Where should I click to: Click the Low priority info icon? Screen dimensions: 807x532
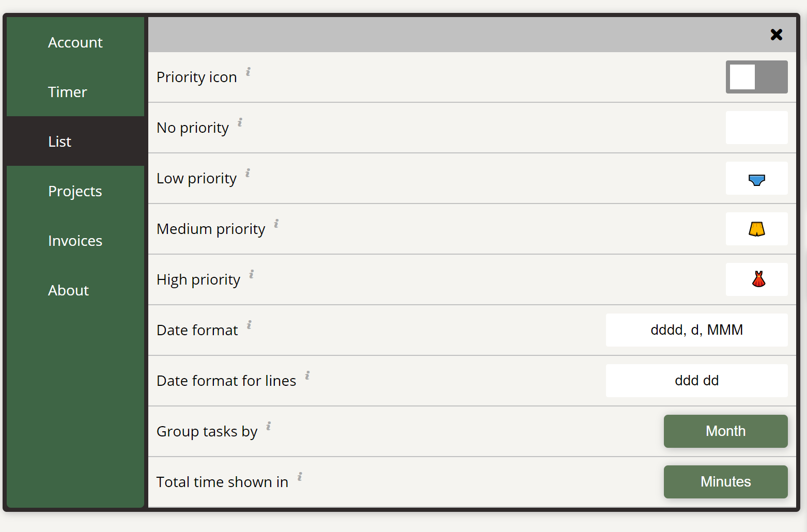pyautogui.click(x=248, y=174)
